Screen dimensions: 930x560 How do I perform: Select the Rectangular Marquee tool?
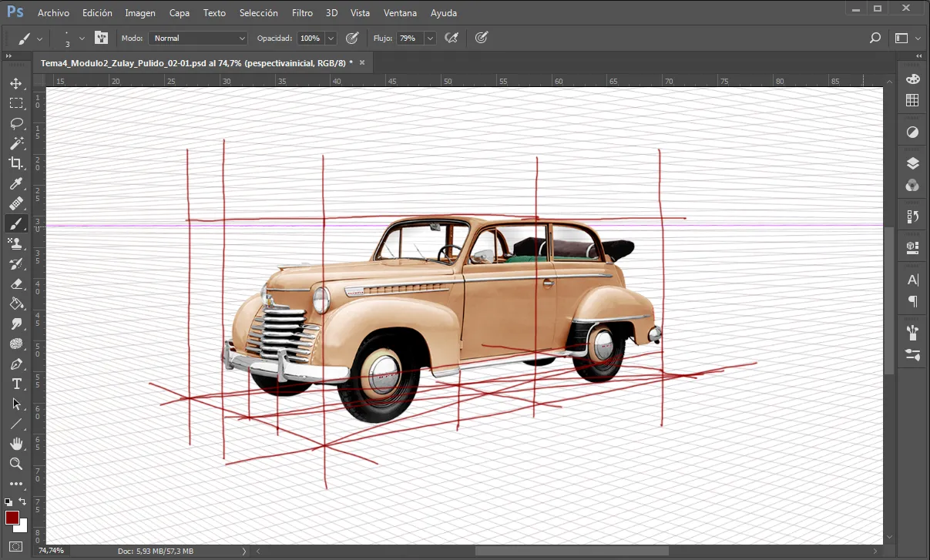pos(16,103)
